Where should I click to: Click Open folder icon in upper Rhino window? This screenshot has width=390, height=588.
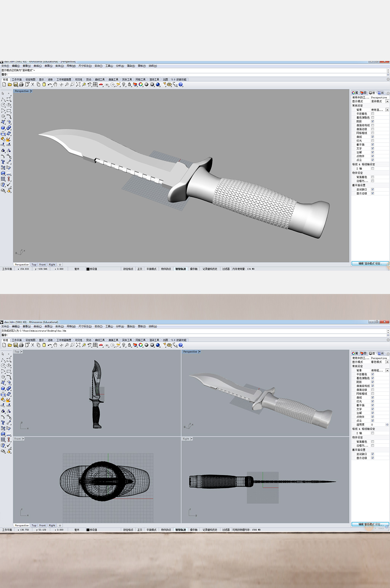[x=10, y=85]
